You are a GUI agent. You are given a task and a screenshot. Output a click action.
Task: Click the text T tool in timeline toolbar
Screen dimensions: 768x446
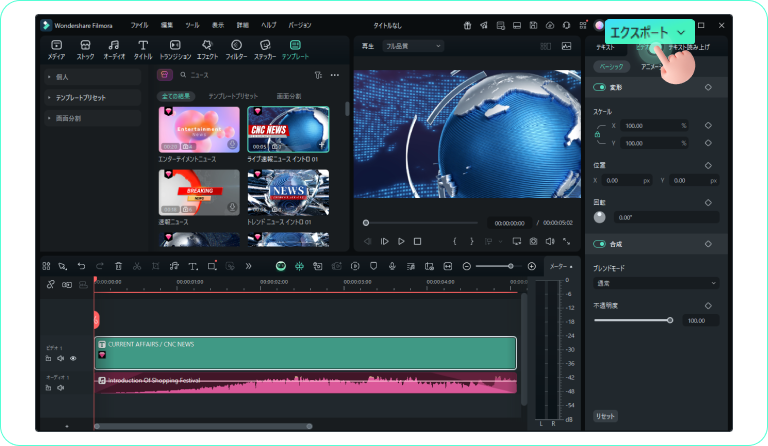[x=193, y=266]
